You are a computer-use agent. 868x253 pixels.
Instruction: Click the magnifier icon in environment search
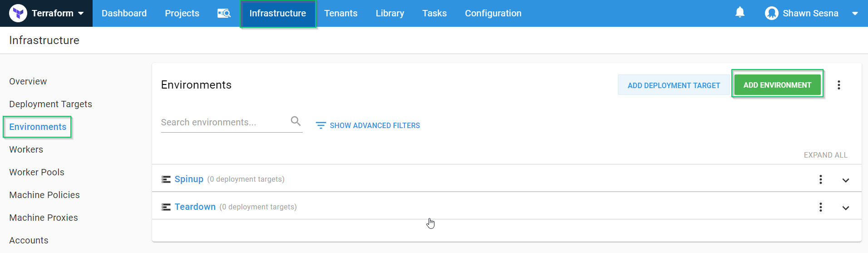coord(296,121)
